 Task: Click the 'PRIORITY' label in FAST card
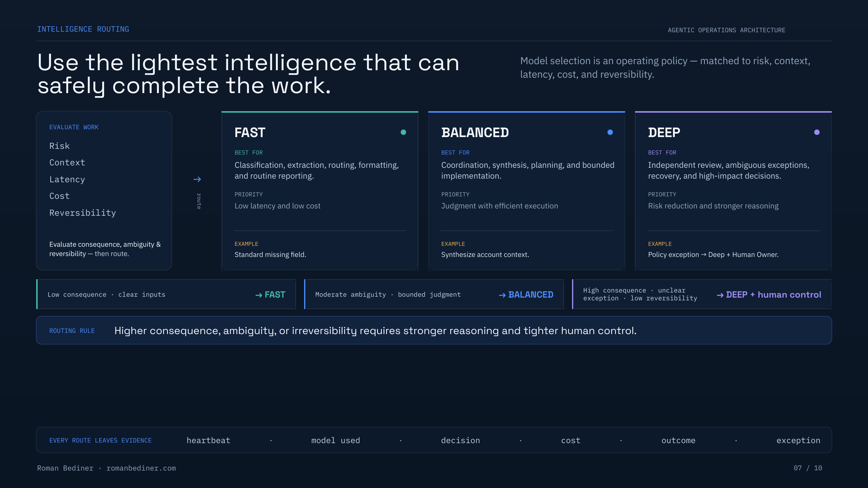tap(248, 194)
